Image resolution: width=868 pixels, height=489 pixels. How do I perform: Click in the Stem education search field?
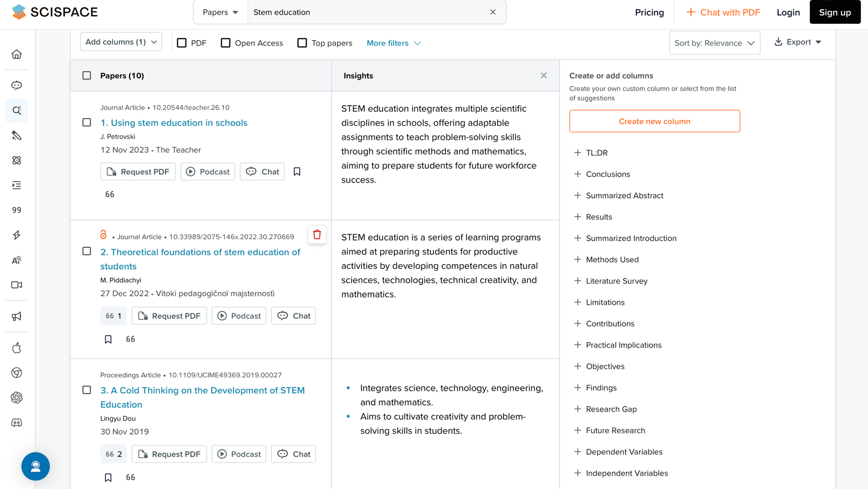367,12
